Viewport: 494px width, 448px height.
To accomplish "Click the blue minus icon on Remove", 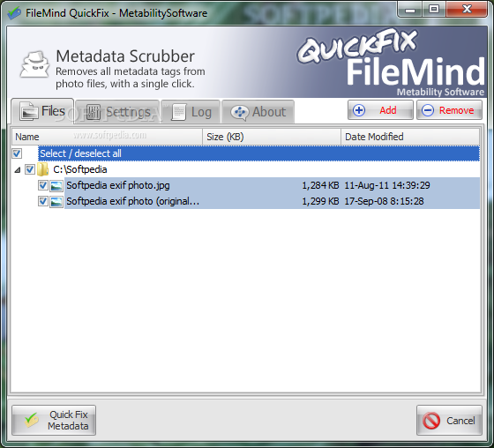I will (428, 110).
